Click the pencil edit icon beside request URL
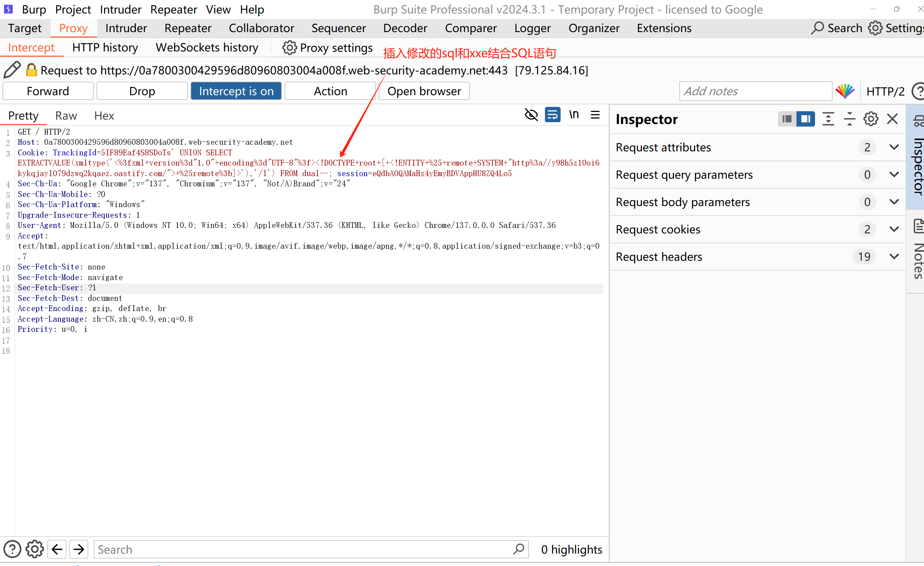 (x=12, y=70)
